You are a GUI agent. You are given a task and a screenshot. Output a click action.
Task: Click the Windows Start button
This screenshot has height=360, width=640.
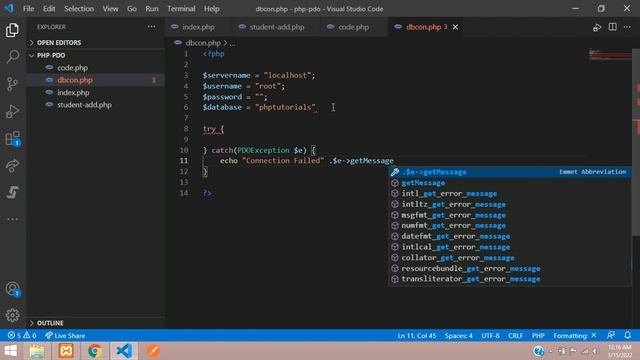(x=10, y=351)
